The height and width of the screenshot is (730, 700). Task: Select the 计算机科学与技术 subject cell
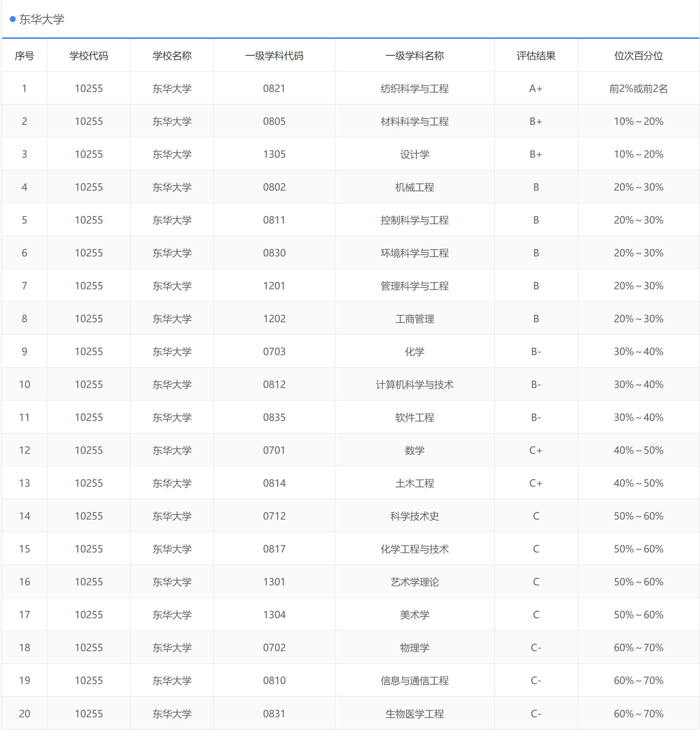tap(415, 385)
